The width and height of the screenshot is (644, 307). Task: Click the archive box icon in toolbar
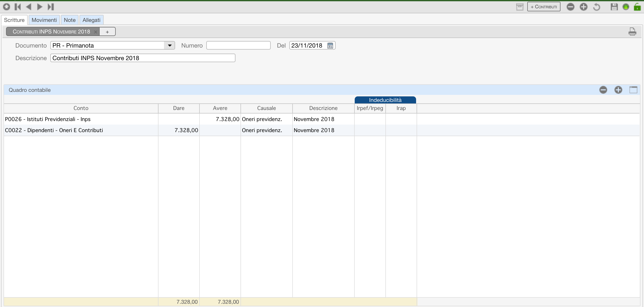pyautogui.click(x=520, y=7)
